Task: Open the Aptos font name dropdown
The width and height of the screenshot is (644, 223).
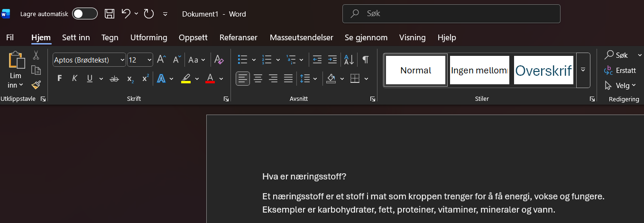Action: click(123, 60)
